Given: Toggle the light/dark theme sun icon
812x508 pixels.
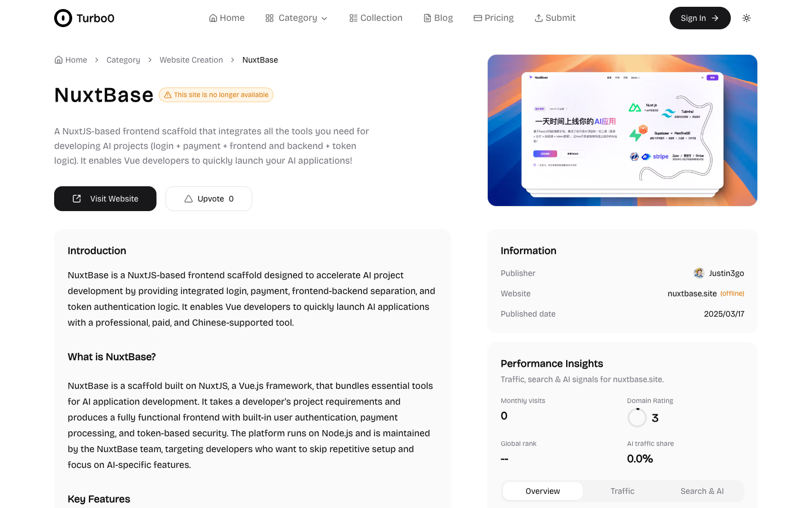Looking at the screenshot, I should [x=747, y=18].
